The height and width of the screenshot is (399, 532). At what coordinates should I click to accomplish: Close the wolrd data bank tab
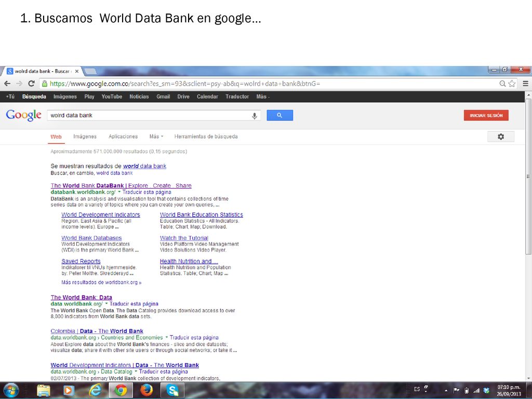pos(77,71)
